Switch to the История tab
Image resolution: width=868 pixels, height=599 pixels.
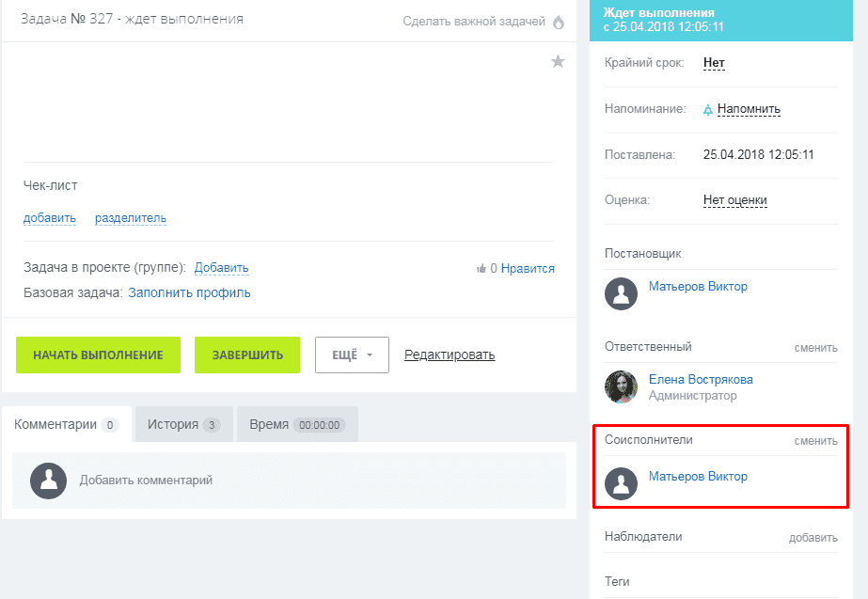point(183,424)
